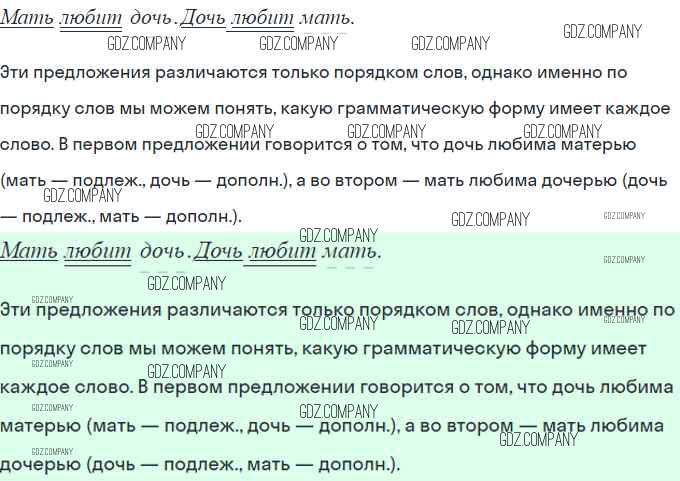
Task: Click the first double-underlined "любит" in the white heading
Action: tap(92, 18)
